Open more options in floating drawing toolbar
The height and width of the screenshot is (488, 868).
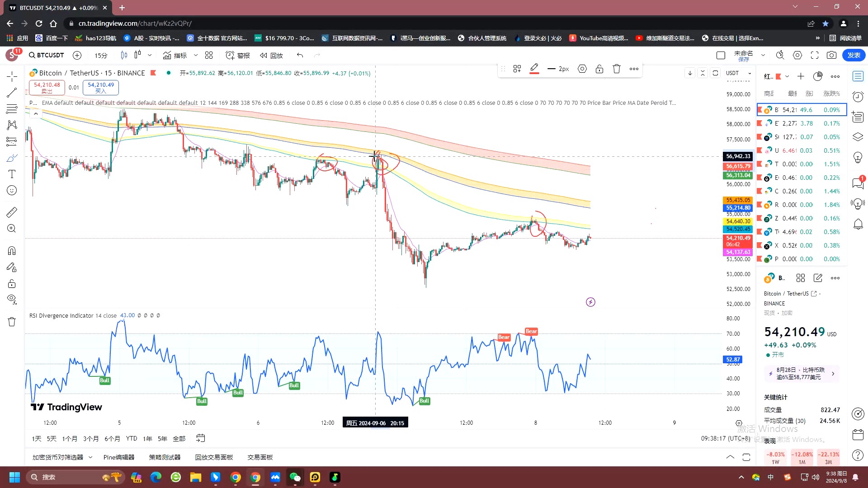634,69
